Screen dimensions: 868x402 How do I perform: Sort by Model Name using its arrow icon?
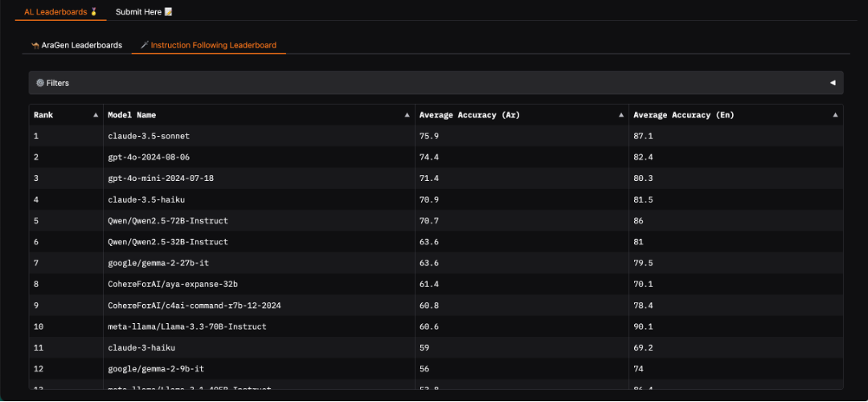(407, 116)
